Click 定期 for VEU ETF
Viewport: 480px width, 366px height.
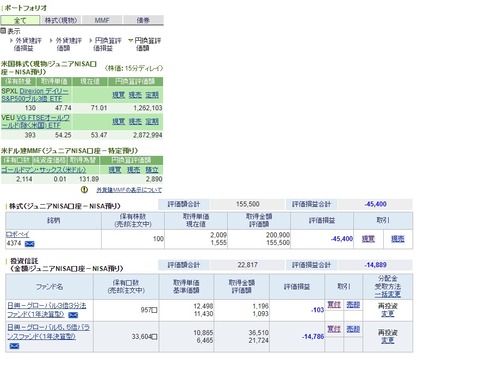(152, 122)
